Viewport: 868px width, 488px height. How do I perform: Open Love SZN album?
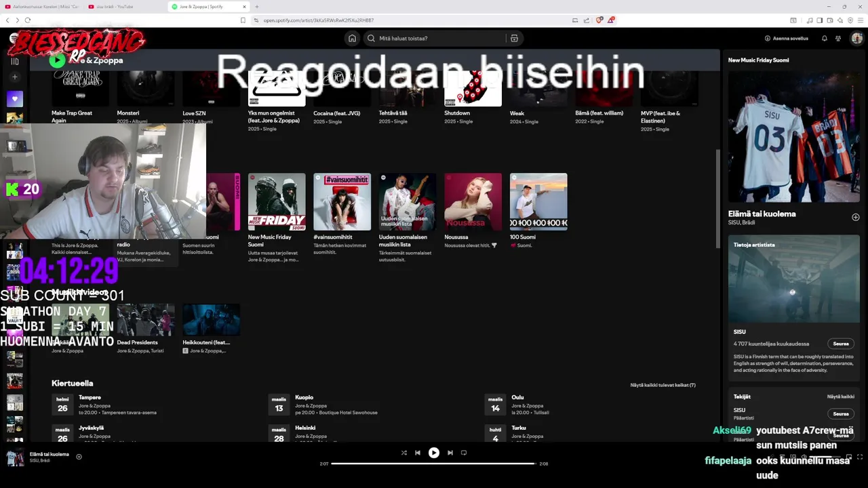coord(211,96)
